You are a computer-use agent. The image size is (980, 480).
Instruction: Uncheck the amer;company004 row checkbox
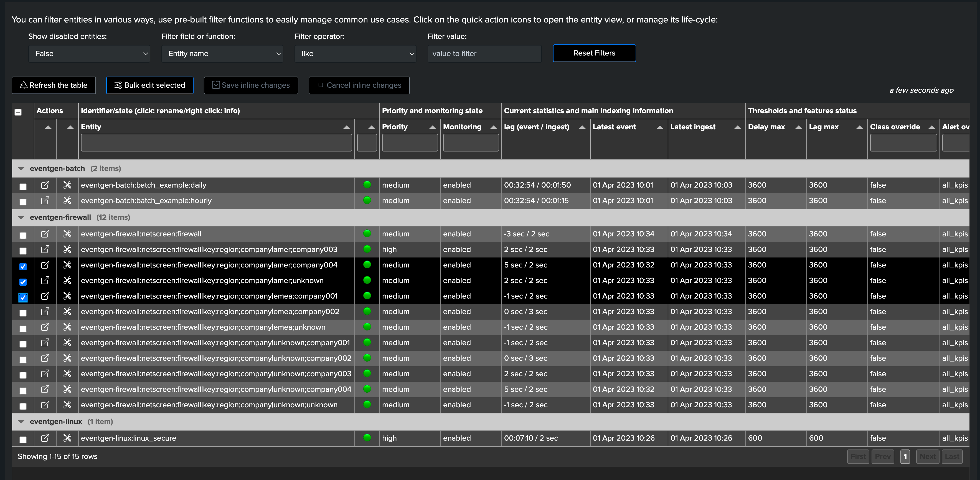pyautogui.click(x=23, y=266)
